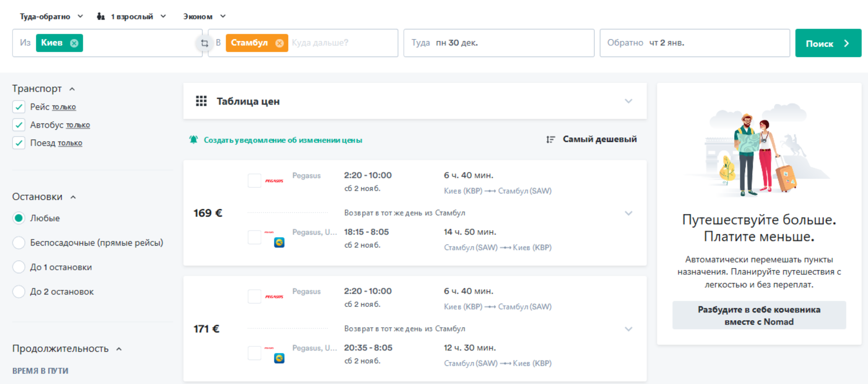Uncheck the Автобус transport checkbox
Image resolution: width=868 pixels, height=384 pixels.
pyautogui.click(x=19, y=125)
